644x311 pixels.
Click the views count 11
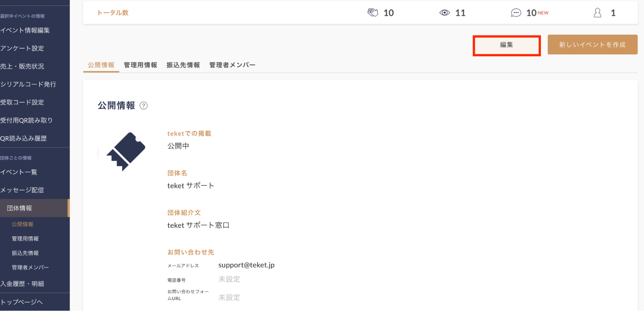click(x=460, y=13)
